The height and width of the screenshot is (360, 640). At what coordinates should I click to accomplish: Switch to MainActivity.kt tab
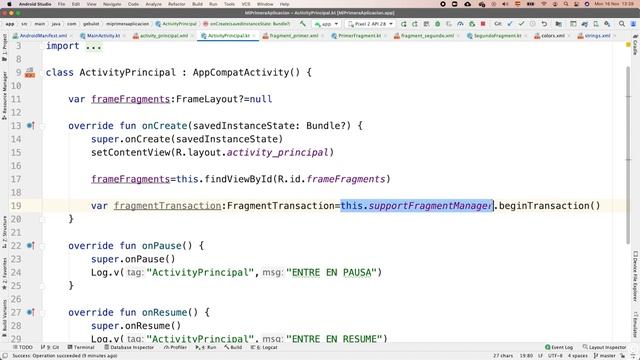(103, 36)
